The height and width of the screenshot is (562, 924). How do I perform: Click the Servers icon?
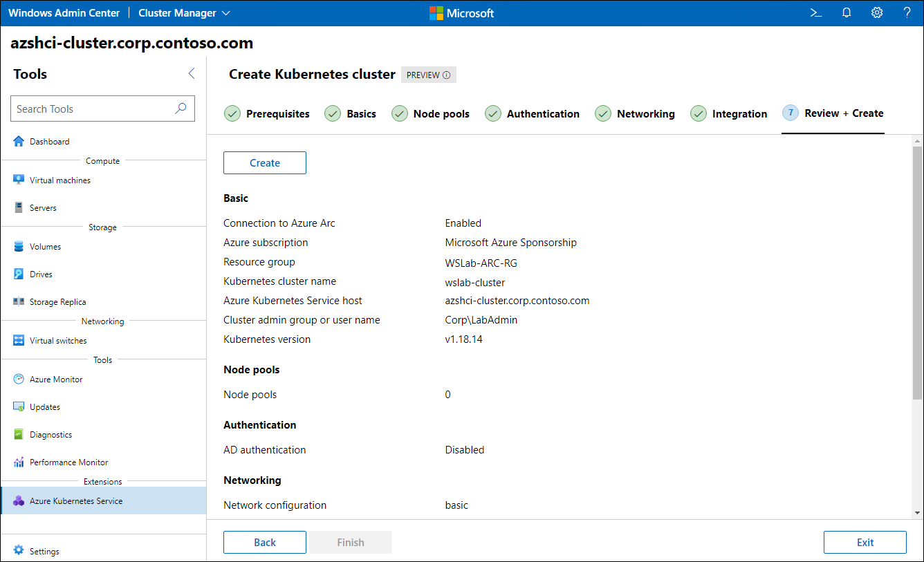tap(19, 207)
